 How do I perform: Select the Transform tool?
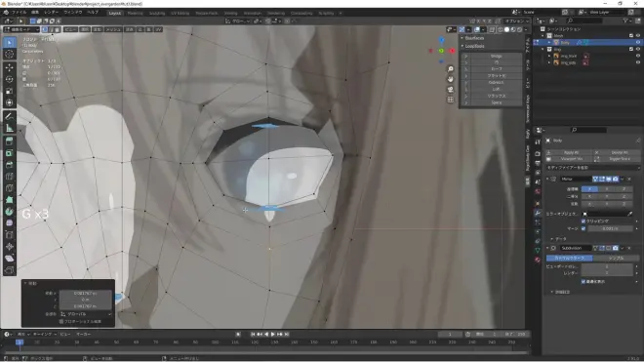[x=10, y=102]
